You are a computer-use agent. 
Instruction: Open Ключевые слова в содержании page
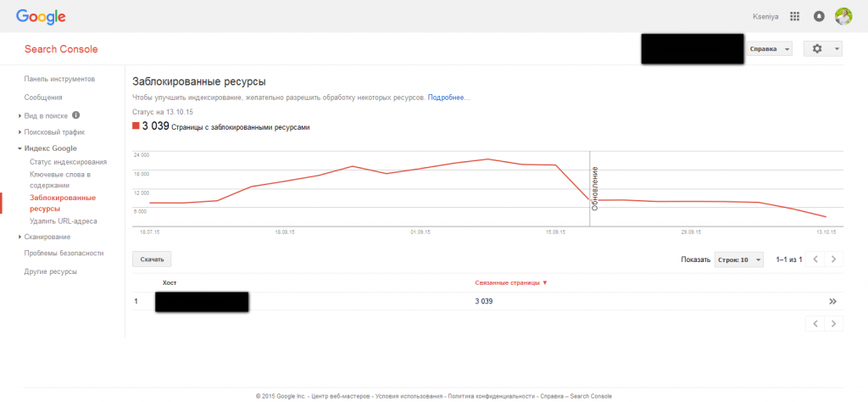click(60, 180)
